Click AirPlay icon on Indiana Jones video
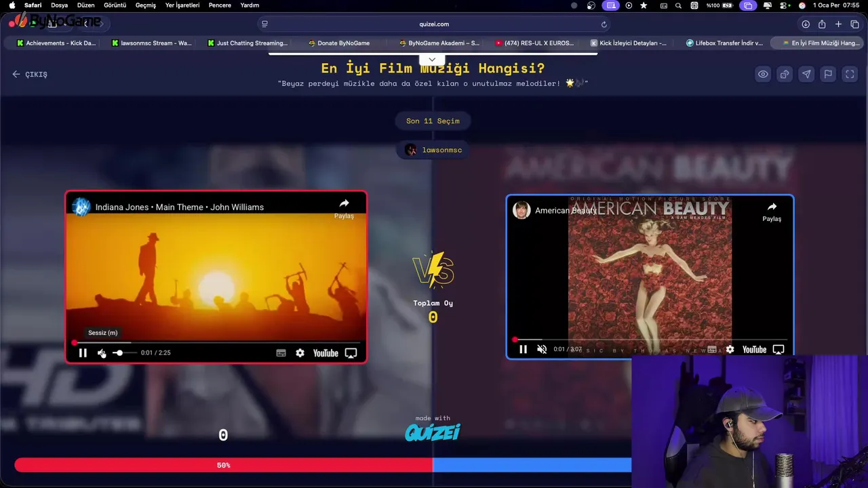 coord(351,353)
